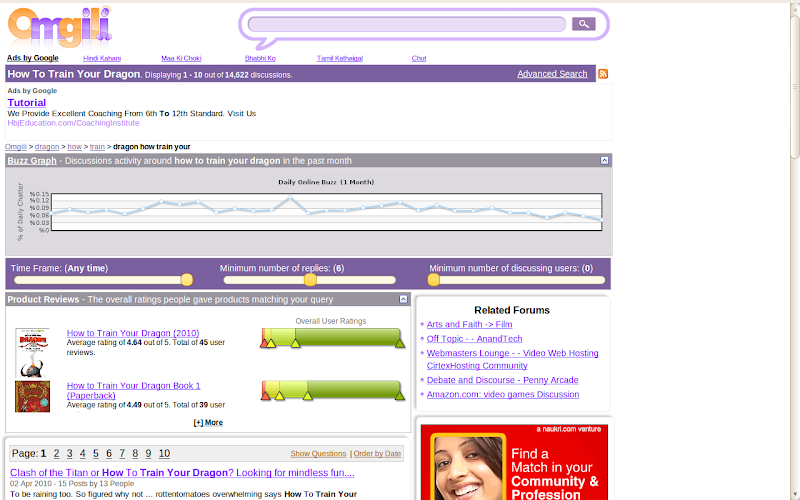Go to results page 10

tap(164, 454)
